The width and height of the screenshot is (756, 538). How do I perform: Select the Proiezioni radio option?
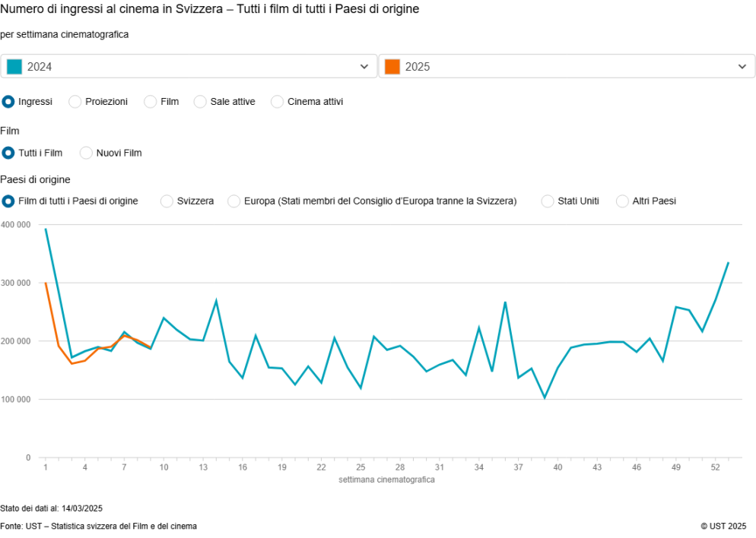[75, 101]
